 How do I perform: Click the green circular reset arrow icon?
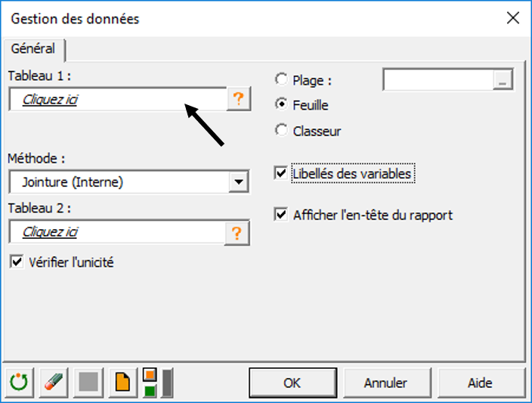pyautogui.click(x=19, y=382)
